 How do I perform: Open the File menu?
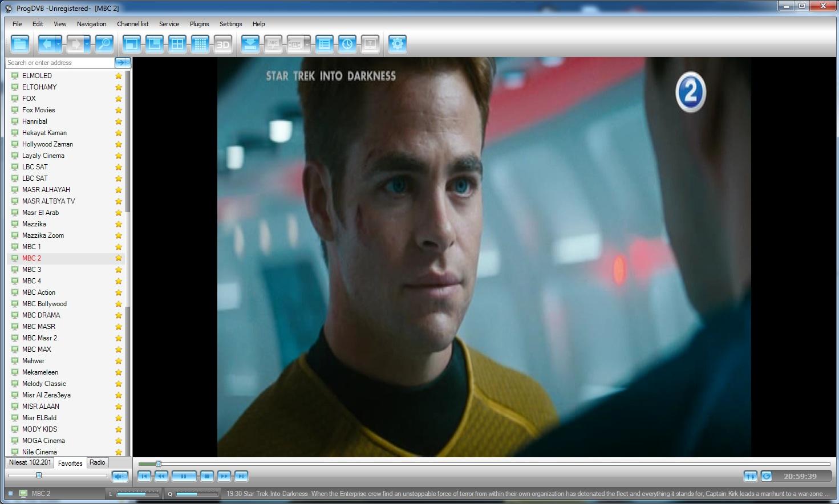(x=17, y=24)
